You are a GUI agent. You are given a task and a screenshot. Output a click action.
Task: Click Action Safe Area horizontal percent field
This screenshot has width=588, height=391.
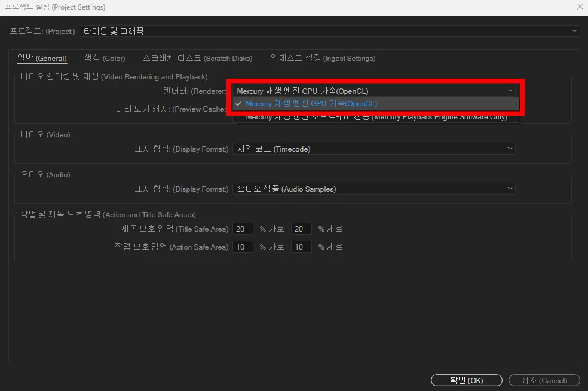[x=243, y=247]
